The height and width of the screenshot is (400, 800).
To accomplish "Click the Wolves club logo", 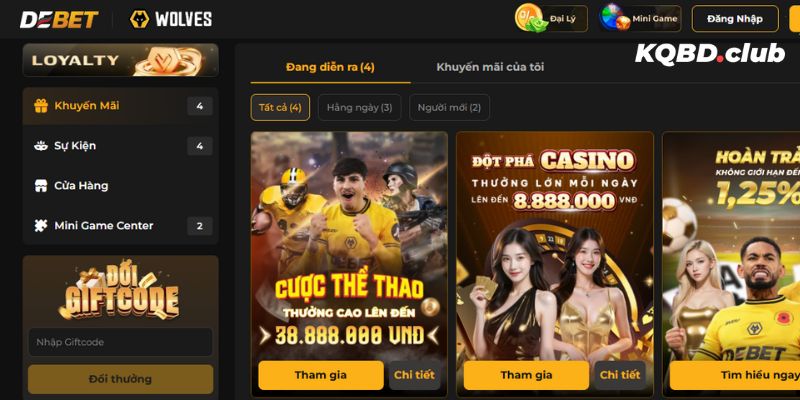I will pos(171,19).
